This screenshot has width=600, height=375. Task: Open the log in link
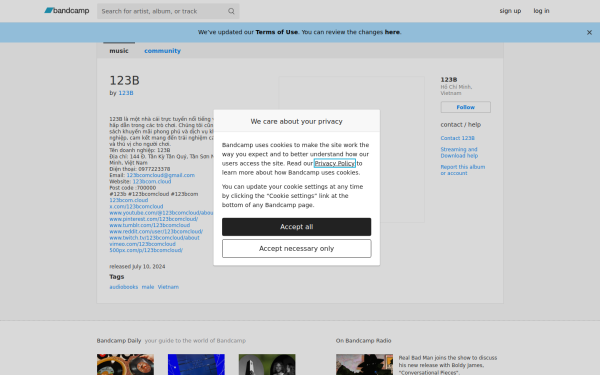[x=541, y=11]
